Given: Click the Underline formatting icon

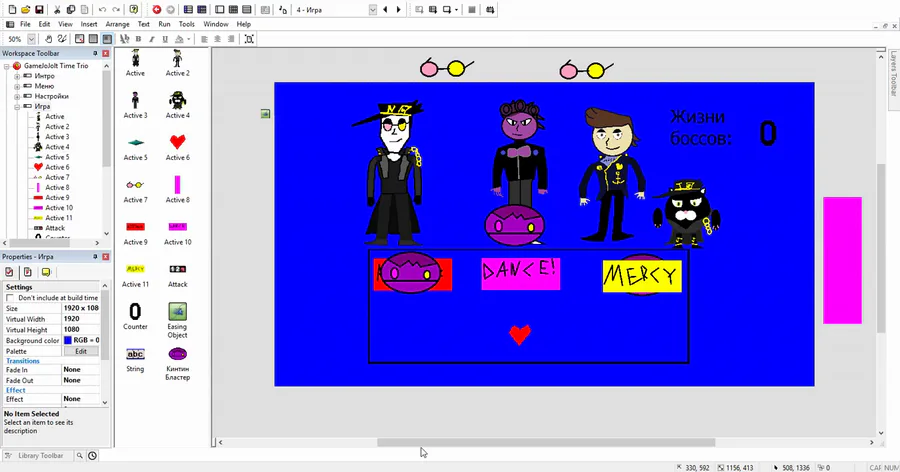Looking at the screenshot, I should [x=165, y=39].
